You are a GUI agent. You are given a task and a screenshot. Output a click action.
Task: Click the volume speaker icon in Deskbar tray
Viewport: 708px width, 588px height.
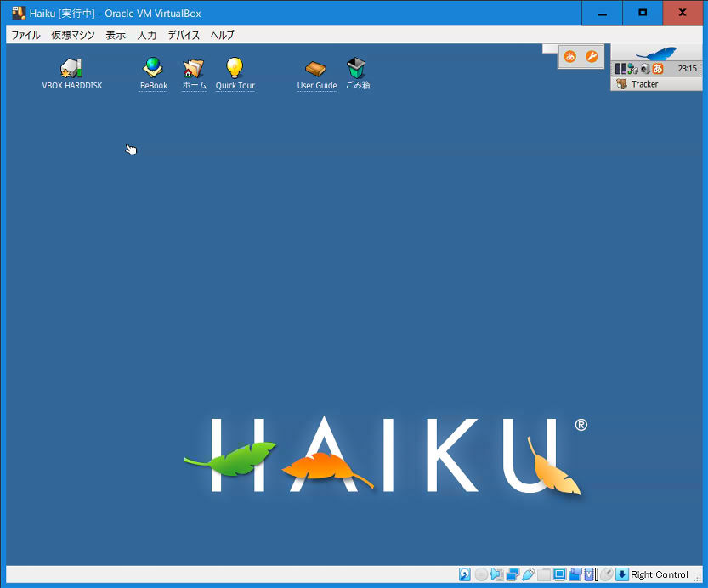(645, 69)
